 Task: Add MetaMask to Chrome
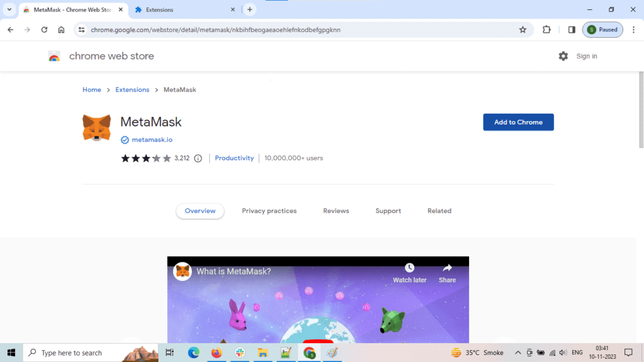(518, 123)
